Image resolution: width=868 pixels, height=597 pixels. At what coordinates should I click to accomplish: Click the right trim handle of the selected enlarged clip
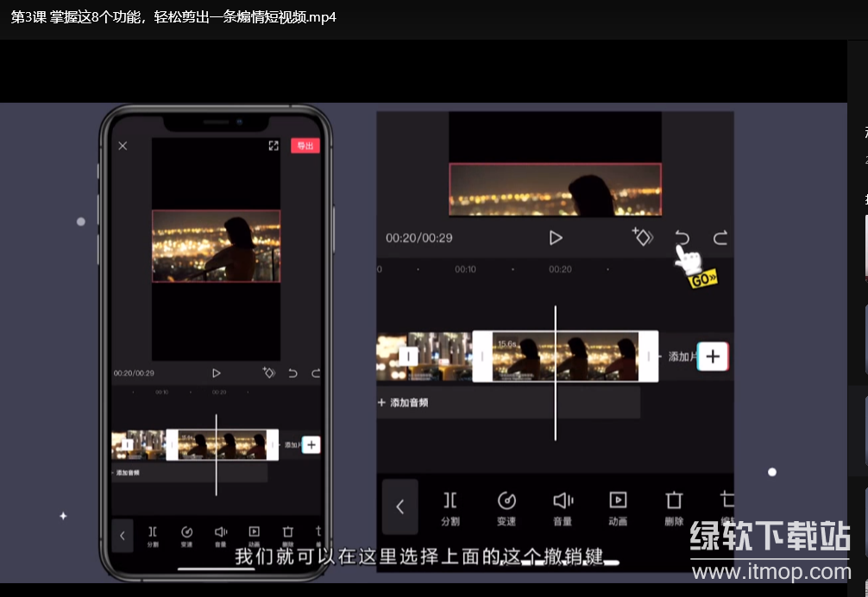point(648,356)
